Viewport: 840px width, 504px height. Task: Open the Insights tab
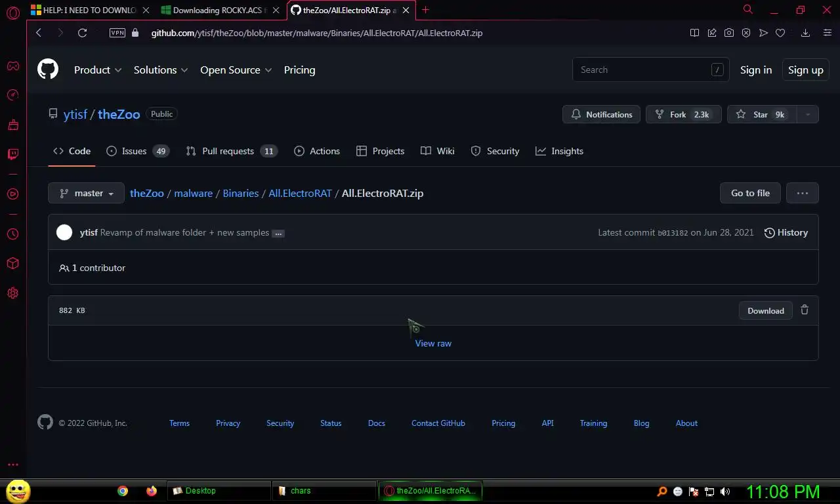559,151
